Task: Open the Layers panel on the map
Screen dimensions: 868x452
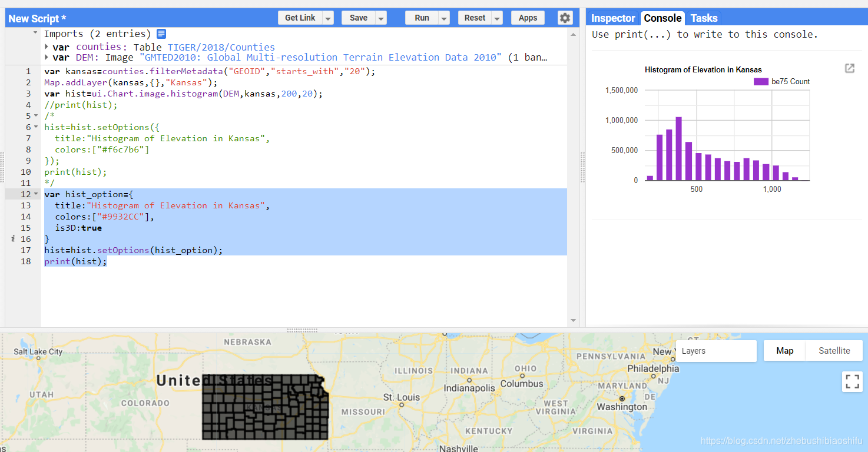Action: pyautogui.click(x=716, y=351)
